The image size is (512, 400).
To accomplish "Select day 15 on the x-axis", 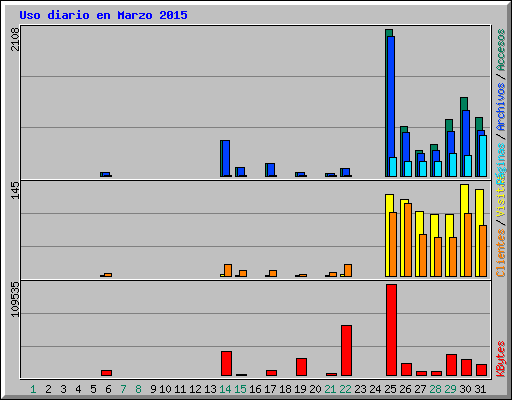I will (240, 389).
